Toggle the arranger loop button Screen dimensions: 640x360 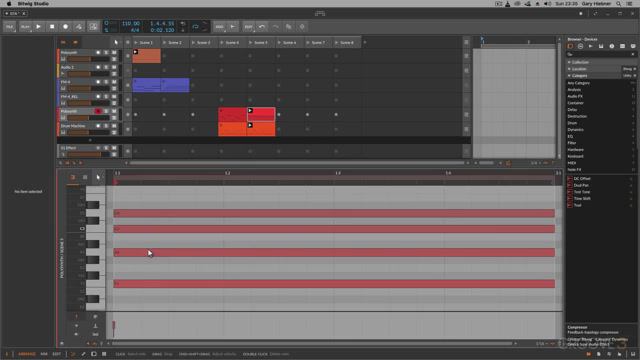pyautogui.click(x=196, y=27)
